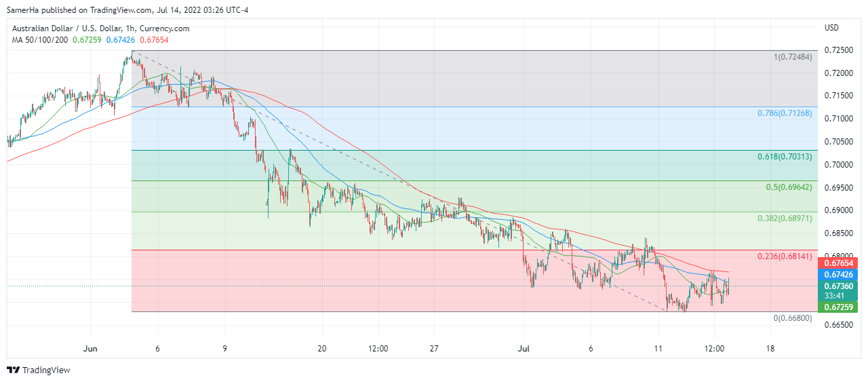Select the 0.786(0.71268) Fibonacci level label
The width and height of the screenshot is (868, 382).
[784, 113]
